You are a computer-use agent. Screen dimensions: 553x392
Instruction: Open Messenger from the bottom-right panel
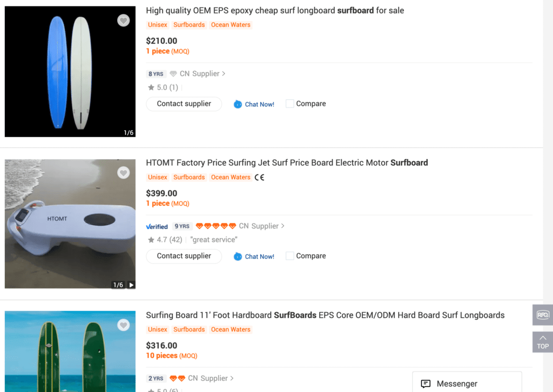tap(467, 383)
